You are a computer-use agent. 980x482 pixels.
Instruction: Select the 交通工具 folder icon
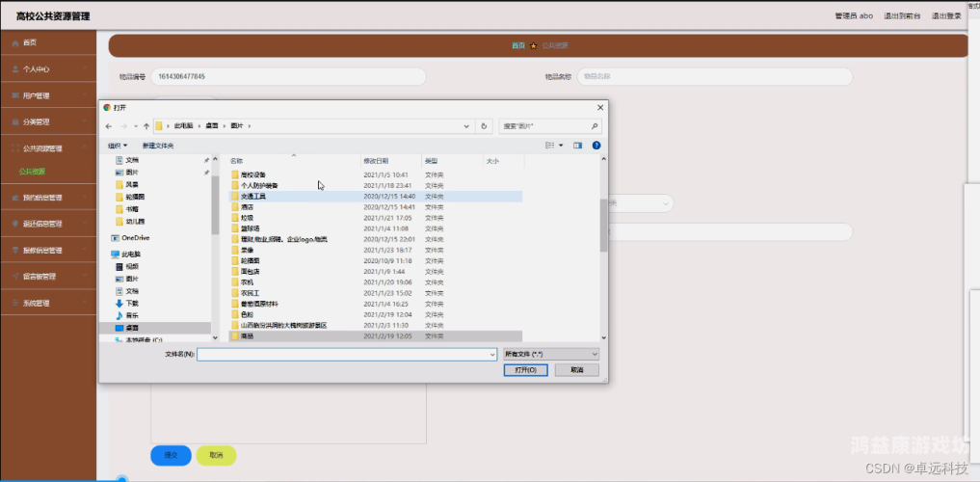(x=234, y=196)
